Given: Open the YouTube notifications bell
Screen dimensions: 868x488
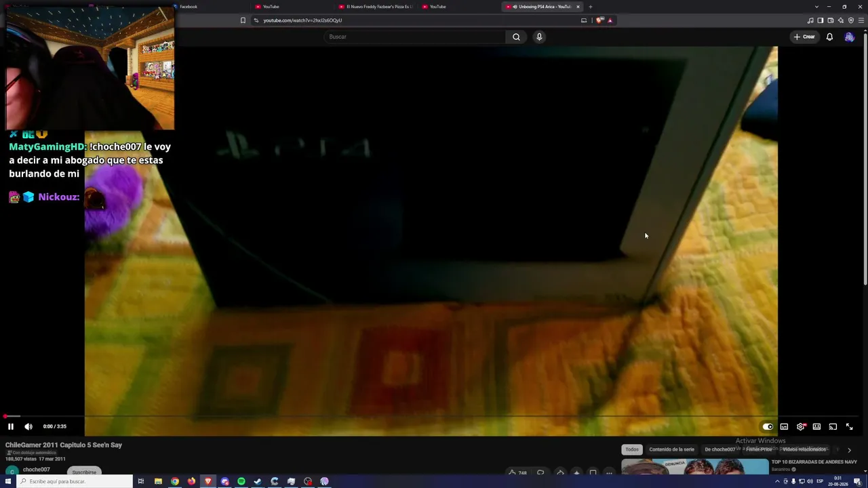Looking at the screenshot, I should pyautogui.click(x=829, y=37).
